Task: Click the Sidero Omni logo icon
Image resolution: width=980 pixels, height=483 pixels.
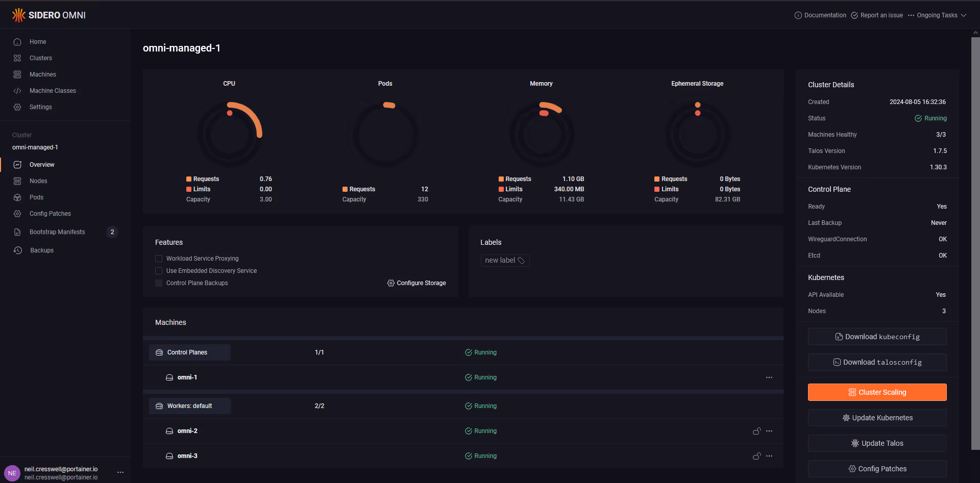Action: [19, 15]
